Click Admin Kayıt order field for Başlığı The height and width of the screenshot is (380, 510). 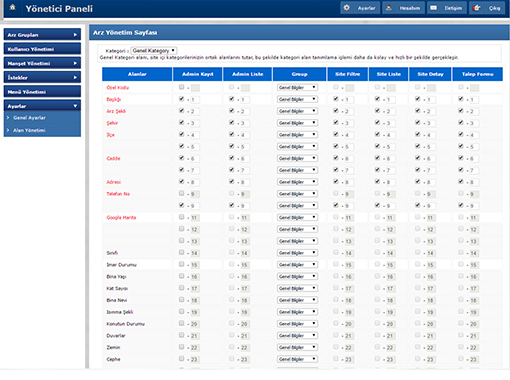click(x=195, y=100)
